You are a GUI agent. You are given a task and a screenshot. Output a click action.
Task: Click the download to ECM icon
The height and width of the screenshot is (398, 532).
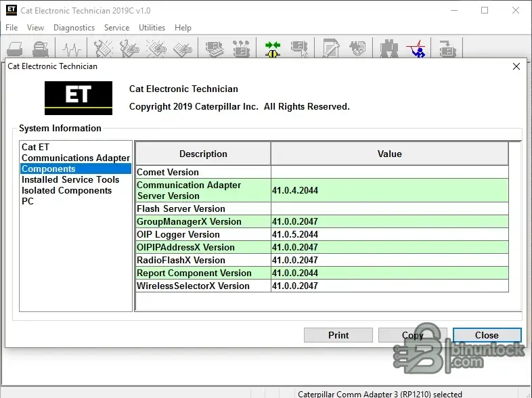(x=447, y=49)
